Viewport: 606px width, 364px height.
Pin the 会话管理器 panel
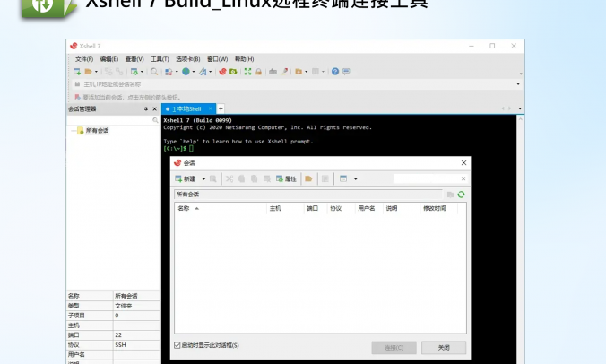(146, 109)
